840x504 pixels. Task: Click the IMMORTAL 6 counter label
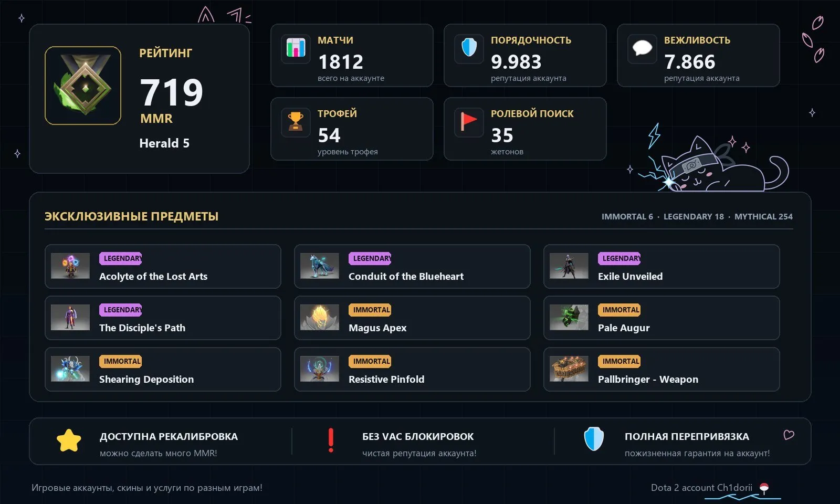(x=627, y=216)
